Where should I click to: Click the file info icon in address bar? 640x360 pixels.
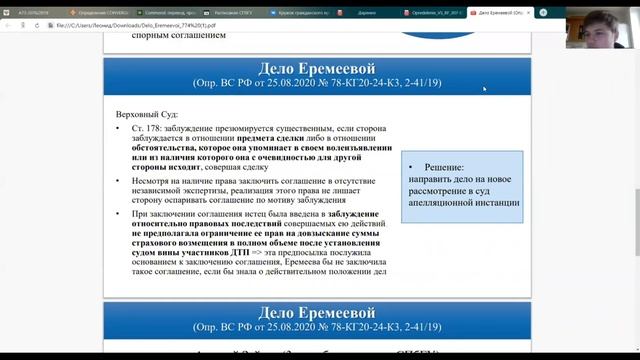point(51,25)
